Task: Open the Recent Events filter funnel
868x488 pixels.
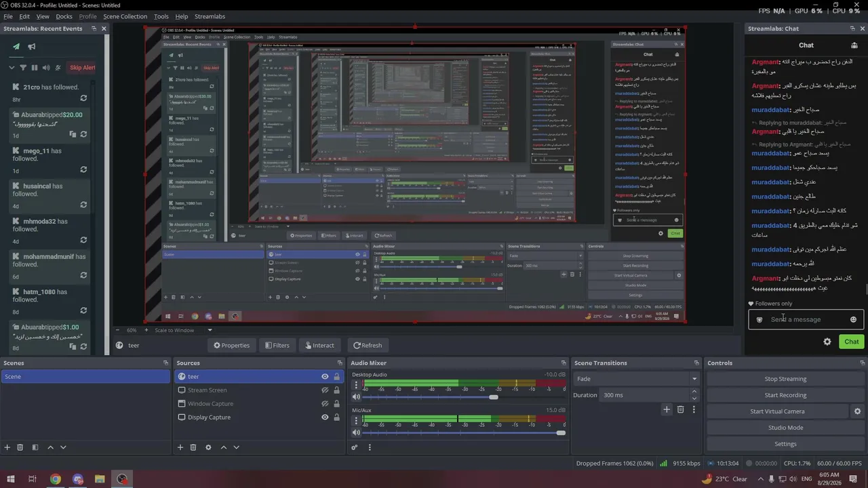Action: [23, 68]
